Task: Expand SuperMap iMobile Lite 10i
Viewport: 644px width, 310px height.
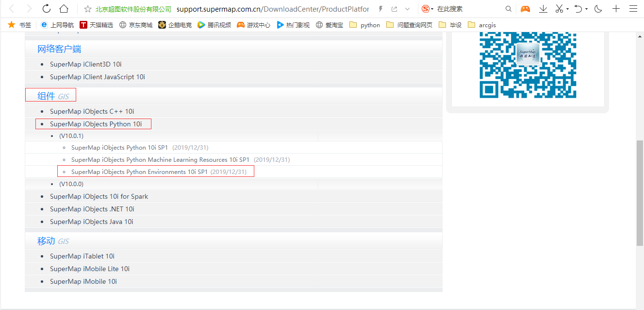Action: click(90, 269)
